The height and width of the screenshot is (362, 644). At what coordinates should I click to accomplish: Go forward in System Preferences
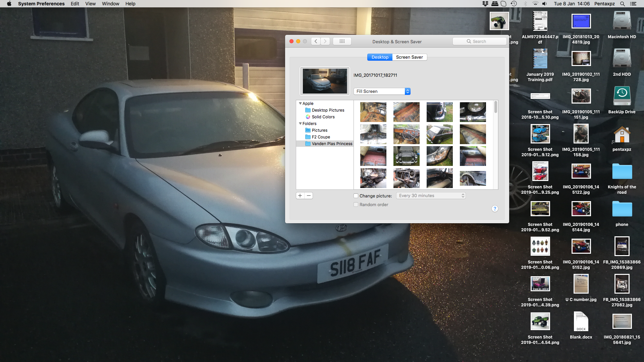point(325,41)
